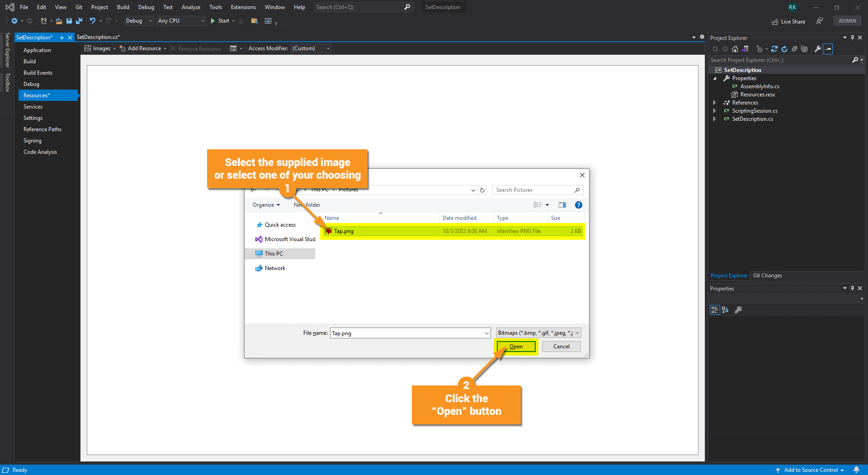Click the Sync with Active Document icon

(774, 49)
